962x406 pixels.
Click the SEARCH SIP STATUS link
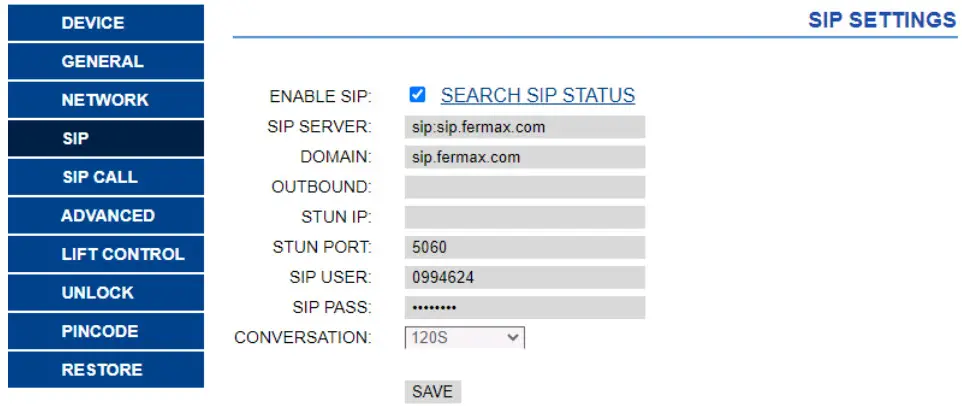coord(537,96)
